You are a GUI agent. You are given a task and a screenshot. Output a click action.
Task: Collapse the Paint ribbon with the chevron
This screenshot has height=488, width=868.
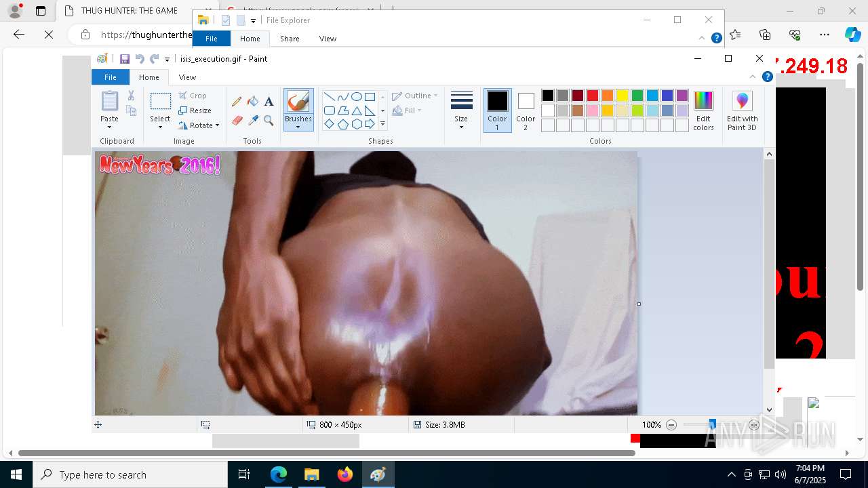[x=753, y=77]
